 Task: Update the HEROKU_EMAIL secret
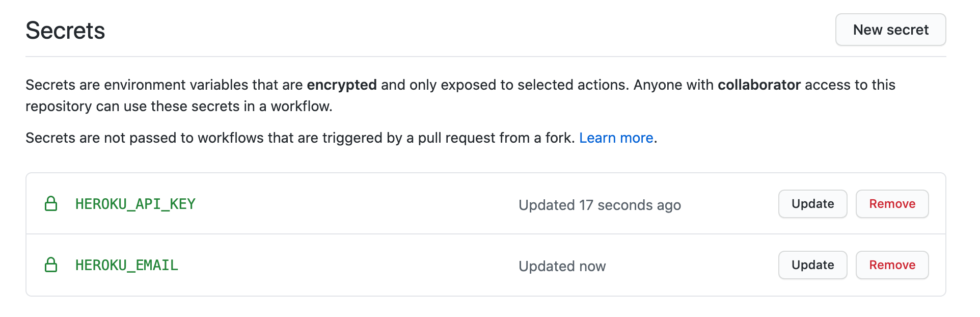pos(812,265)
